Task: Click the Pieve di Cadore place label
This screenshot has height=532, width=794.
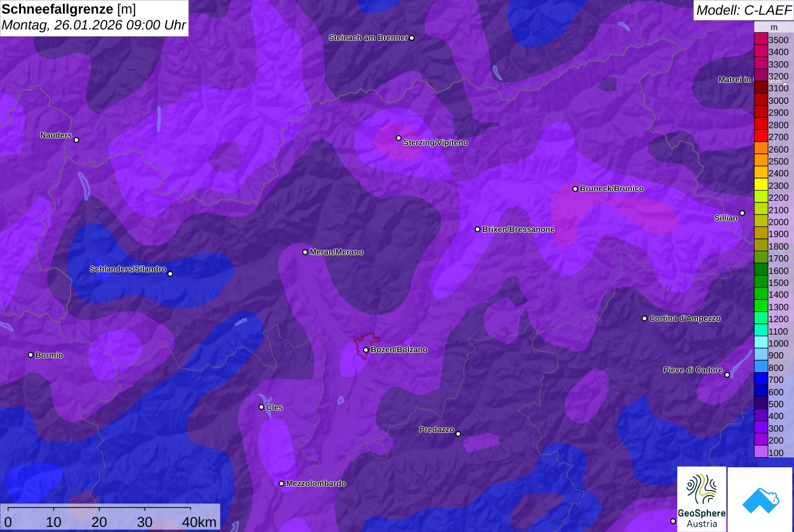Action: [693, 370]
